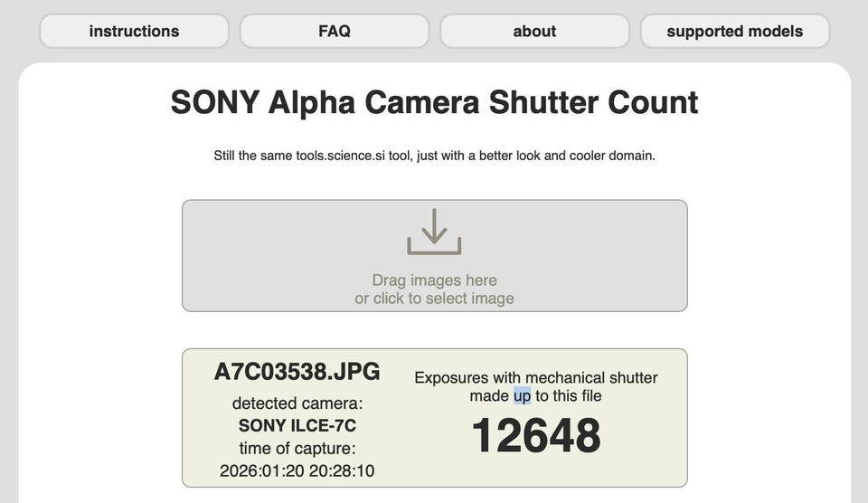Select the A7C03538.JPG filename

click(x=297, y=372)
